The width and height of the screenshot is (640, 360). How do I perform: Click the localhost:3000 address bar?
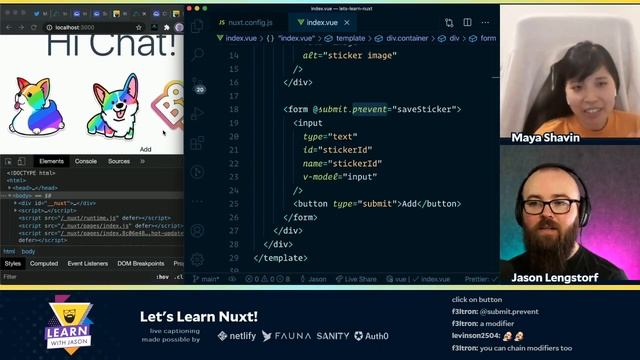pyautogui.click(x=95, y=27)
